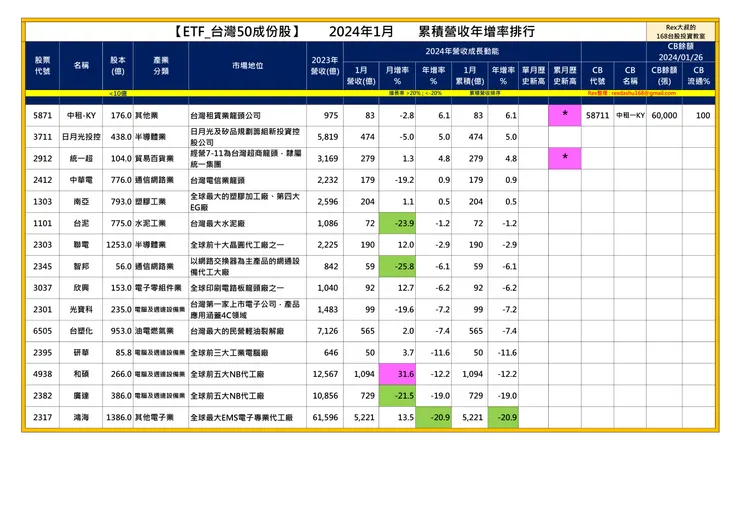Viewport: 740px width, 523px height.
Task: Select company name 光寶科
Action: (81, 310)
